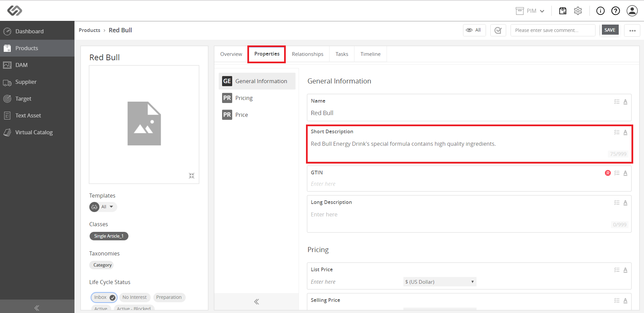
Task: Click the red R required badge on GTIN
Action: [608, 173]
